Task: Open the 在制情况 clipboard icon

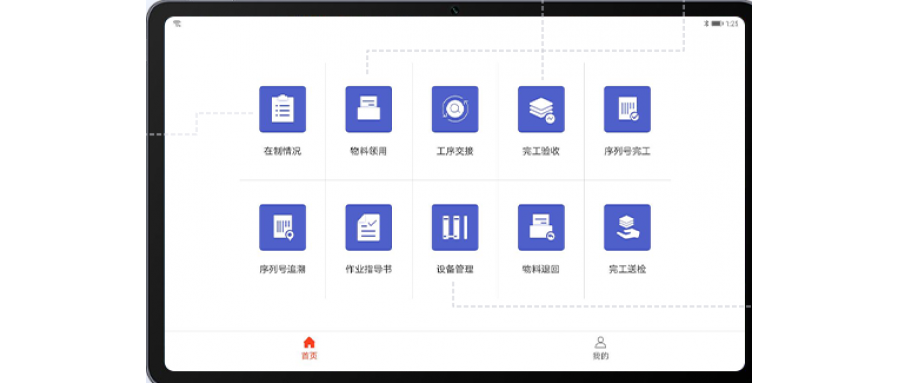Action: coord(282,109)
